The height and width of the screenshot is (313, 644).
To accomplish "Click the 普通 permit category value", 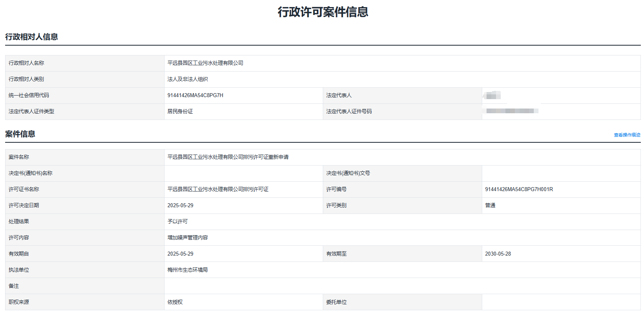I will pos(490,206).
